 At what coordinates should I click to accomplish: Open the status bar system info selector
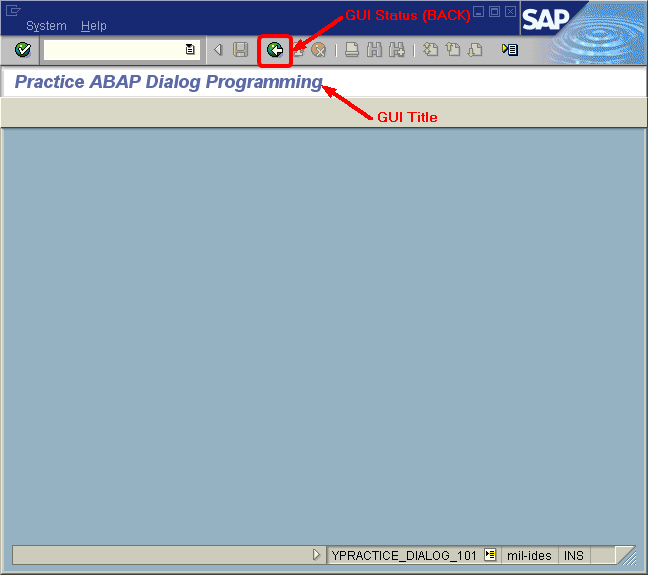(x=491, y=555)
